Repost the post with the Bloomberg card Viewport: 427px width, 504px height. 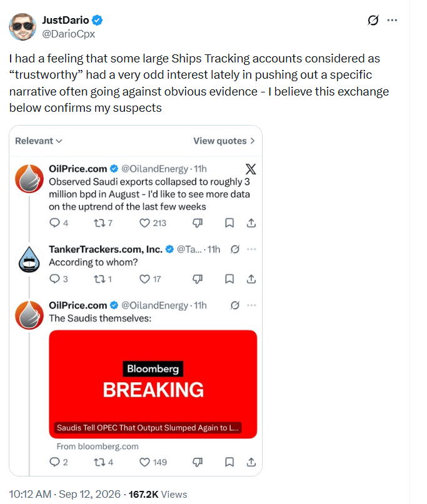click(99, 462)
